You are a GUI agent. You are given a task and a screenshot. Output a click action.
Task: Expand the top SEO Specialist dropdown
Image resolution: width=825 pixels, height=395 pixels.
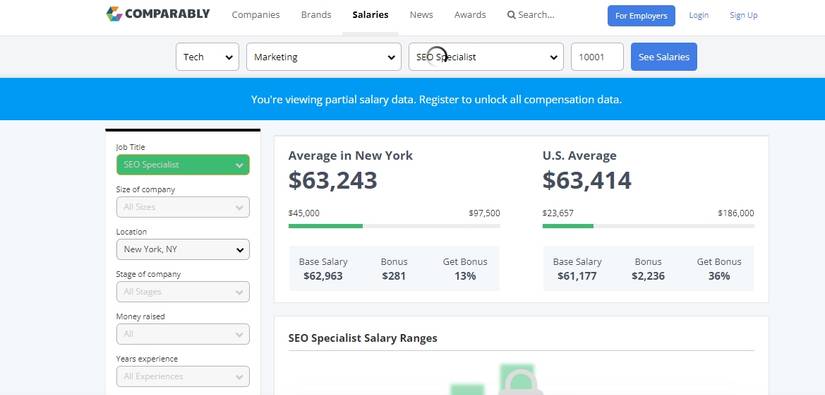tap(486, 57)
